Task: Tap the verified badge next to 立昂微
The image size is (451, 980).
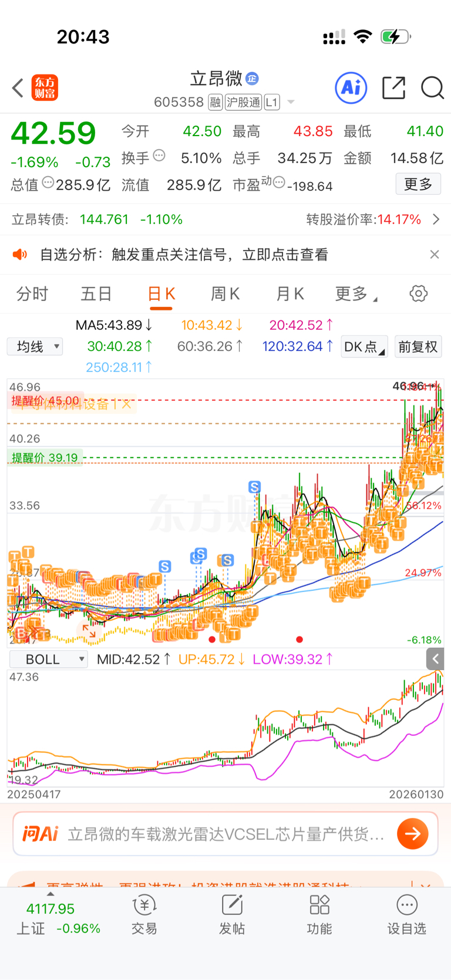Action: [252, 78]
